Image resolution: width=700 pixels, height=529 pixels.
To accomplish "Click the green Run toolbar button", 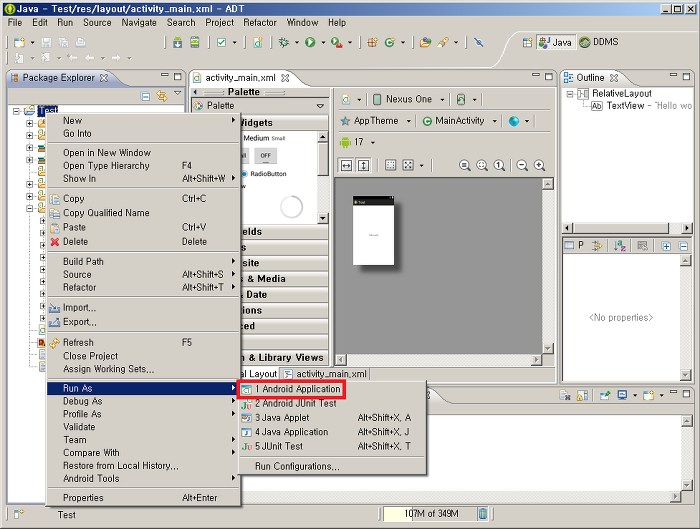I will 310,42.
